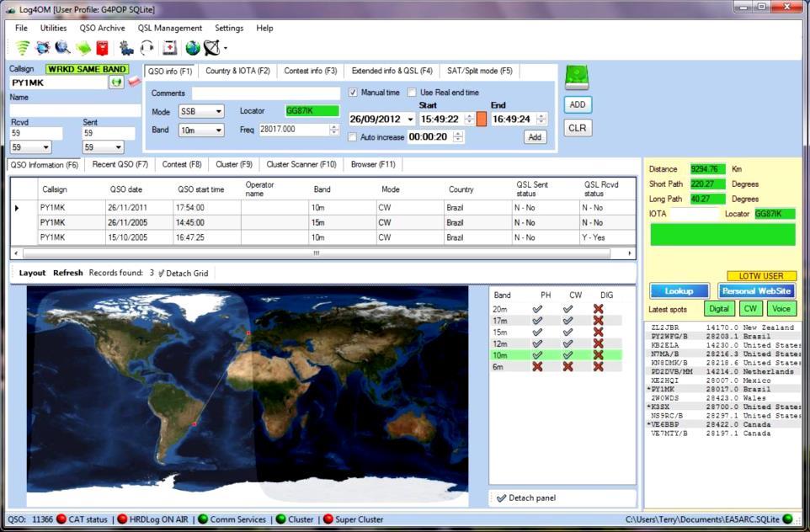Screen dimensions: 810x532
Task: Click the green Locator GG87IK field in QSO info
Action: 312,111
